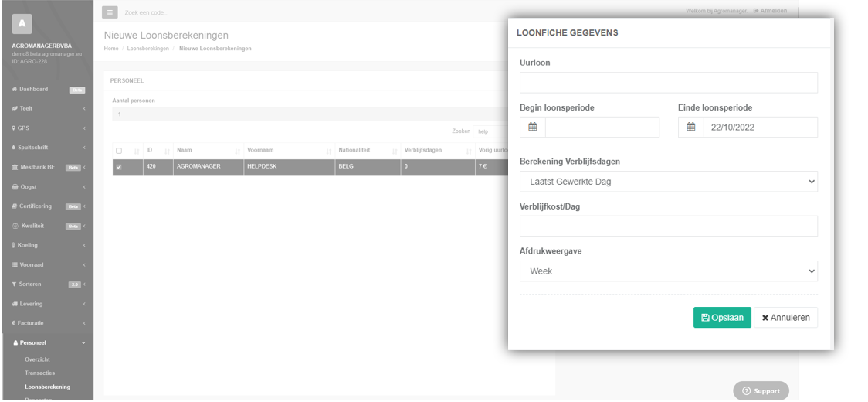Viewport: 868px width, 402px height.
Task: Click the Aantal personen field showing 1
Action: pos(310,114)
